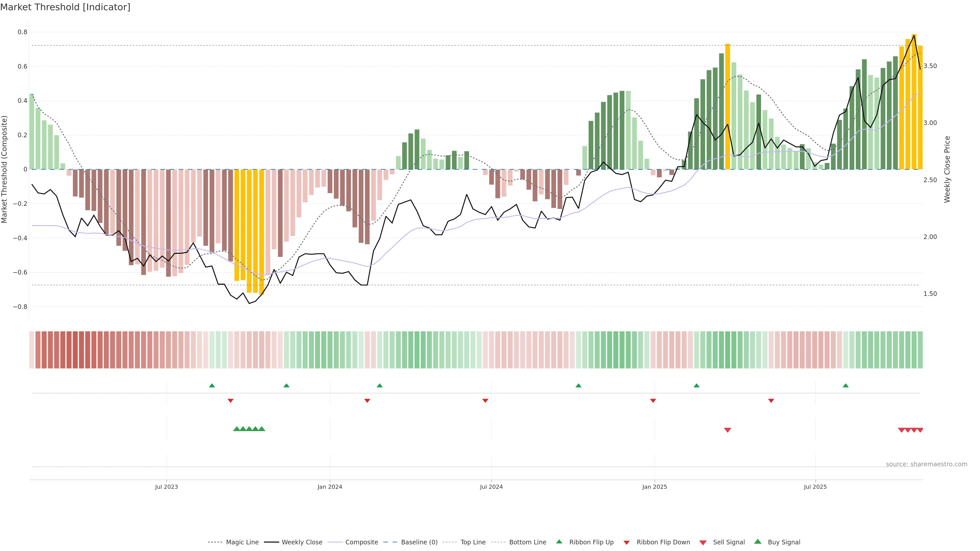Toggle Weekly Close legend entry
Screen dimensions: 980x551
pos(302,542)
